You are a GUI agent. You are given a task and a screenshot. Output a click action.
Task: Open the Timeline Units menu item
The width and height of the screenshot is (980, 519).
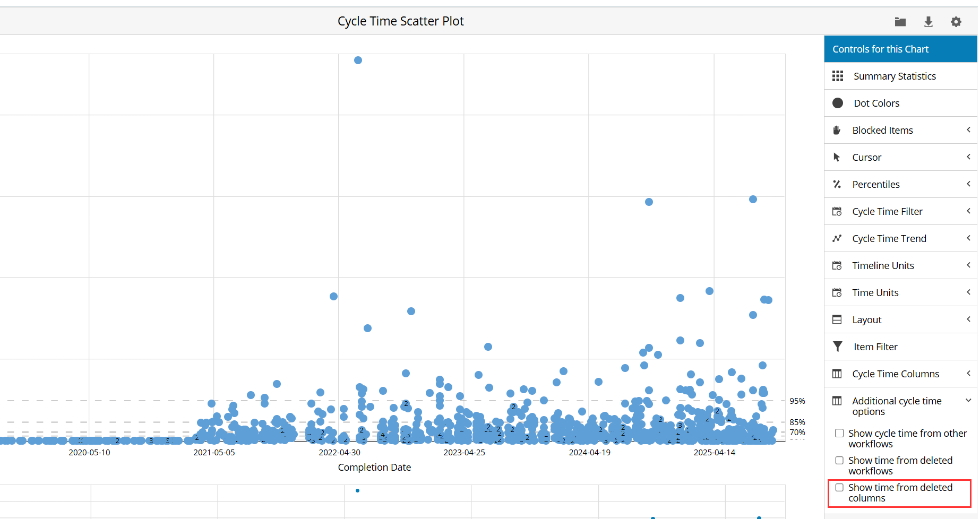(x=883, y=266)
